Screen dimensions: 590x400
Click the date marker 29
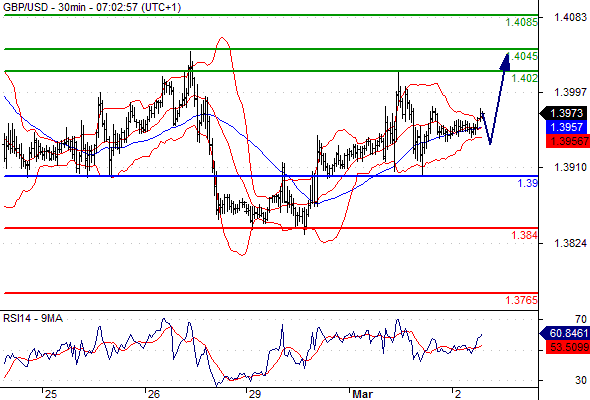pyautogui.click(x=255, y=394)
